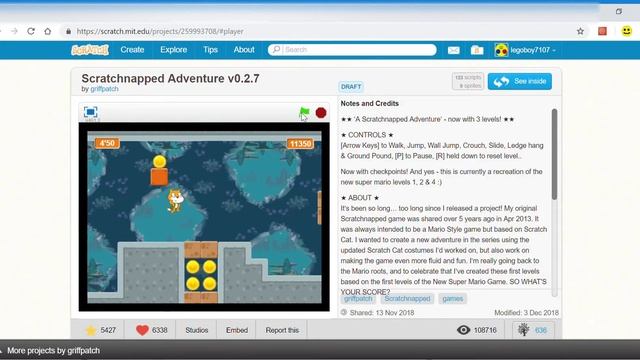The height and width of the screenshot is (360, 640).
Task: Click the browser address bar URL
Action: point(160,31)
